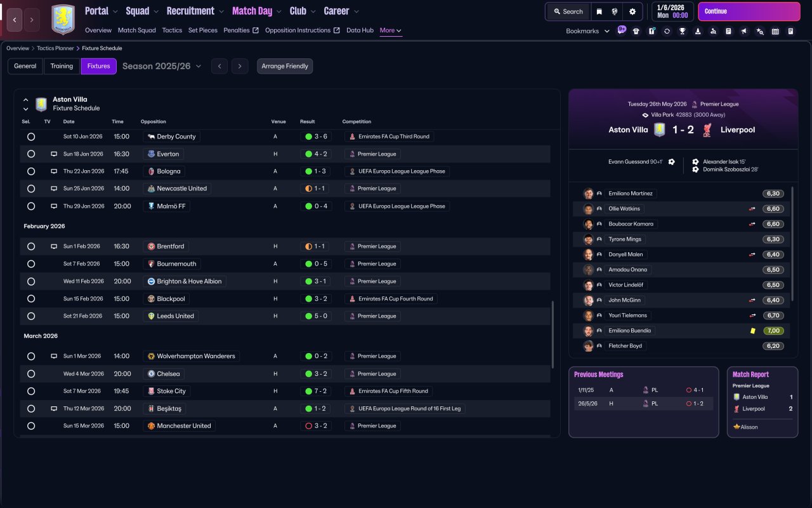
Task: Expand the More submenu dropdown
Action: (391, 30)
